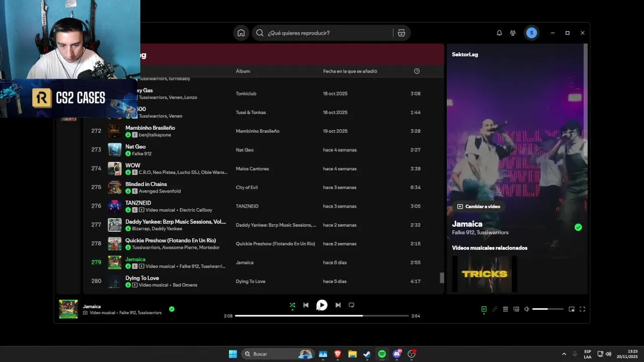The image size is (644, 362).
Task: Open the notifications bell
Action: pos(499,33)
